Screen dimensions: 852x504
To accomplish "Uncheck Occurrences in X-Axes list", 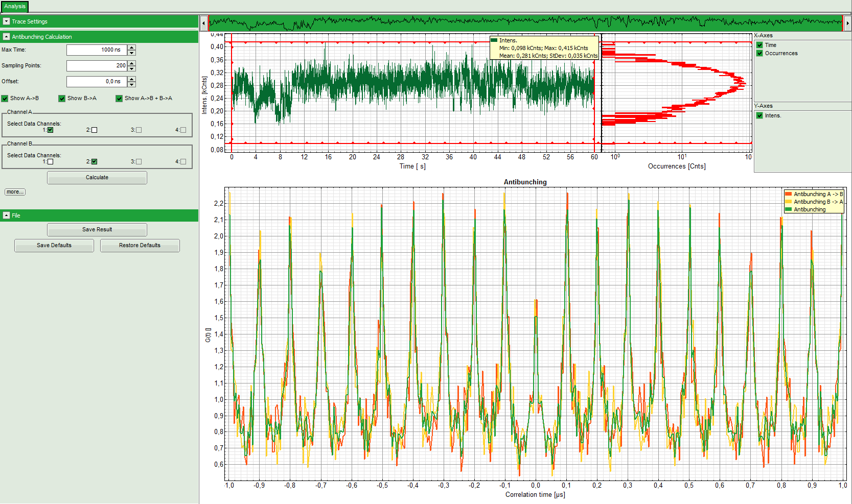I will 759,53.
